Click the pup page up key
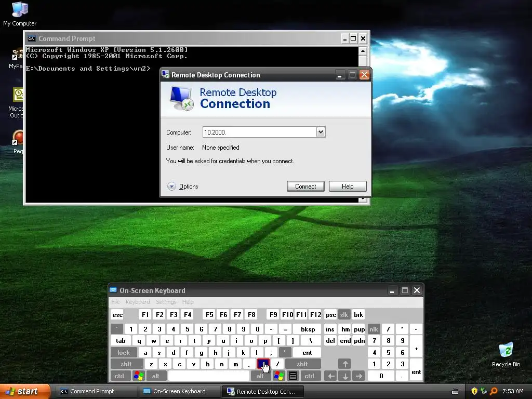Image resolution: width=532 pixels, height=399 pixels. point(359,329)
